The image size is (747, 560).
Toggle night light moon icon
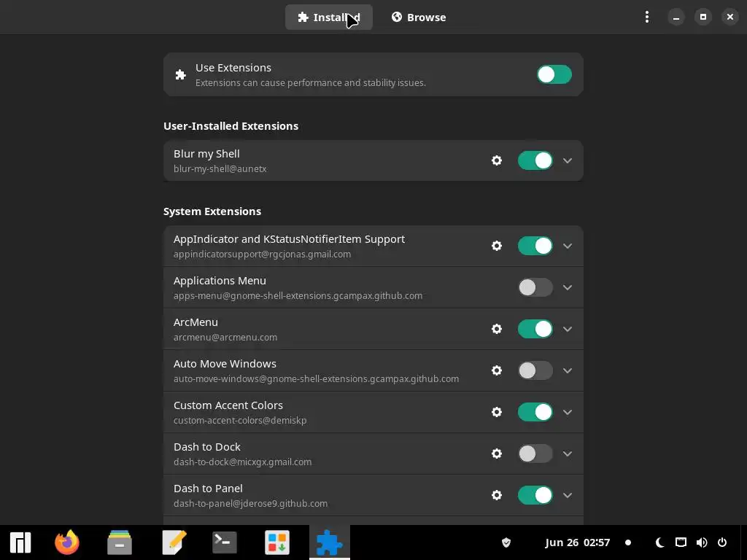(659, 542)
